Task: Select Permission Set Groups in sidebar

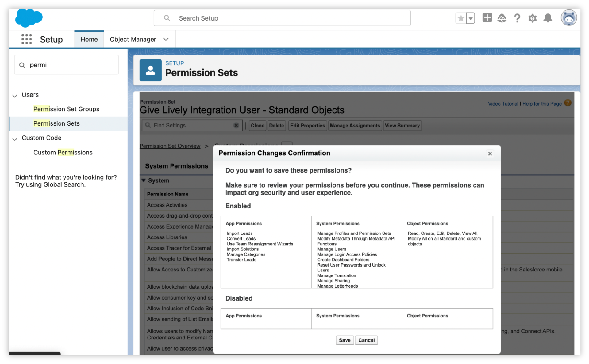Action: [x=66, y=109]
